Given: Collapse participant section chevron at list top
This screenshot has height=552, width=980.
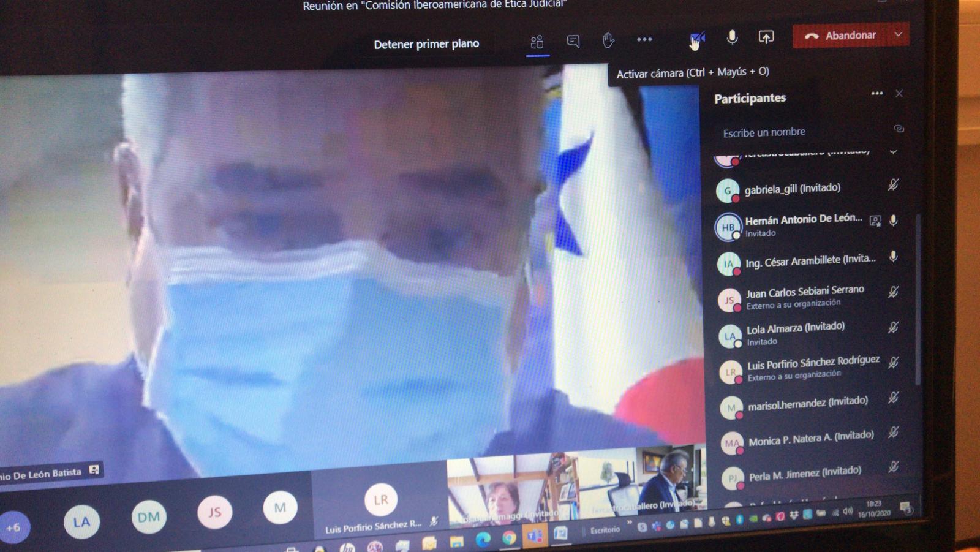Looking at the screenshot, I should pos(894,151).
